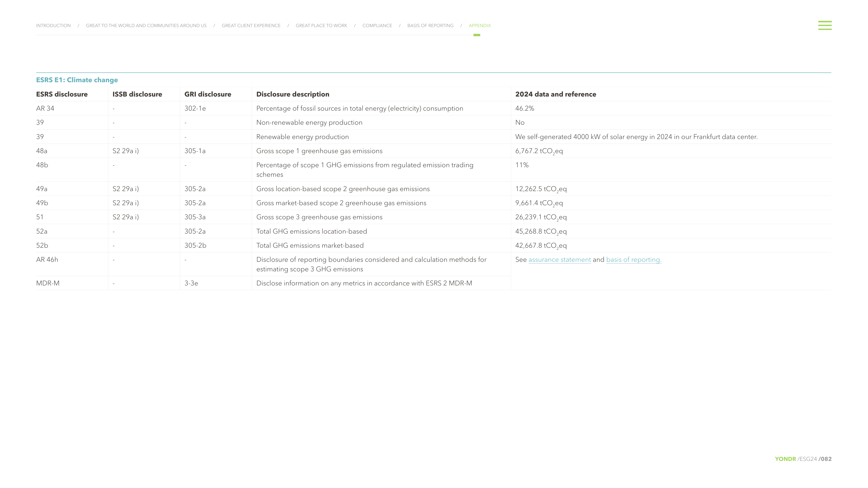The height and width of the screenshot is (488, 868).
Task: Select the 45,268.8 tCO2eq value
Action: pos(541,232)
